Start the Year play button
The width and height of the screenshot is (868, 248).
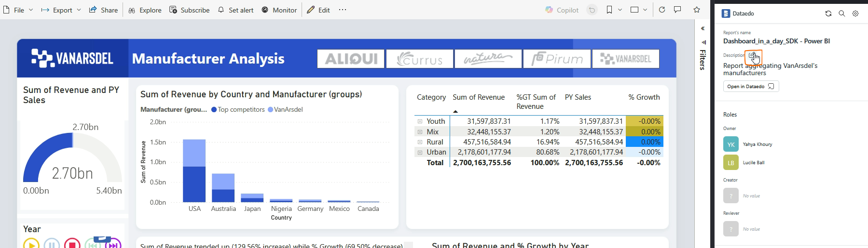(31, 244)
